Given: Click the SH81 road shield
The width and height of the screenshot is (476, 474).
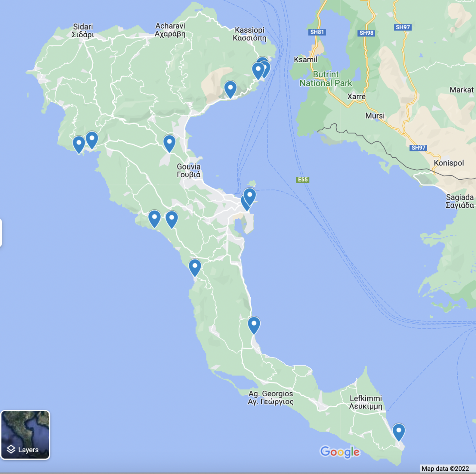Looking at the screenshot, I should click(317, 32).
